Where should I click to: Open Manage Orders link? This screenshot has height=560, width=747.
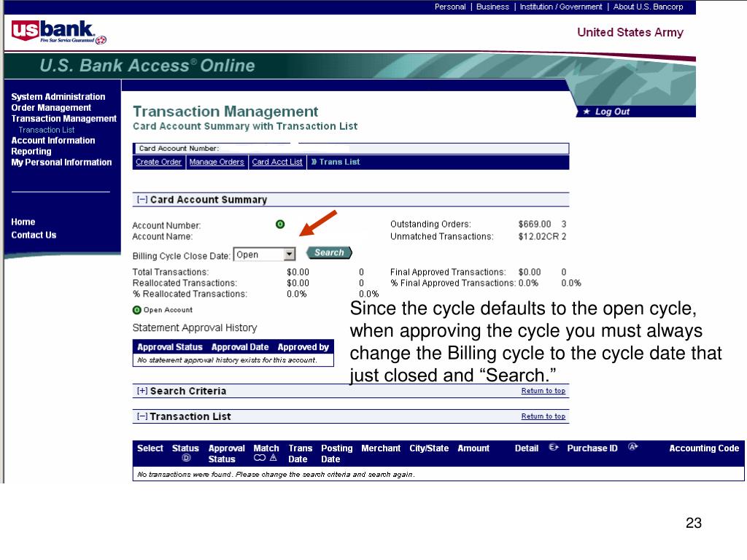coord(217,162)
